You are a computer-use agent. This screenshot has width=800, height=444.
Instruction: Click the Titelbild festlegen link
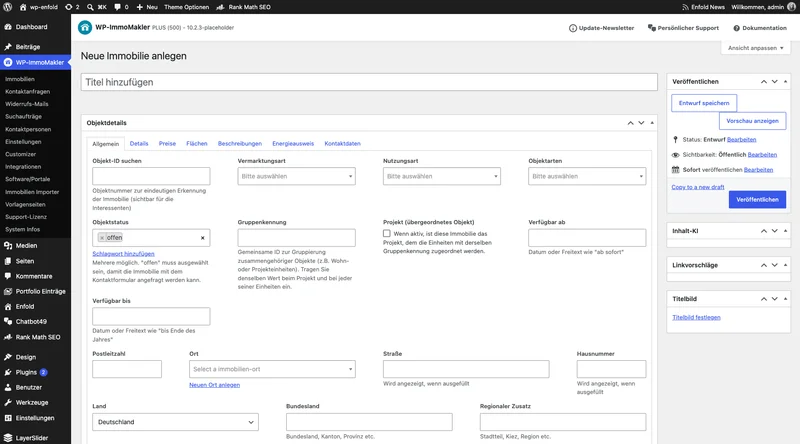(696, 317)
